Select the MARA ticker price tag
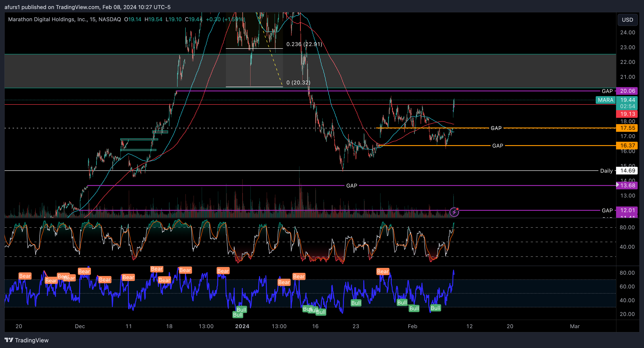 click(605, 100)
